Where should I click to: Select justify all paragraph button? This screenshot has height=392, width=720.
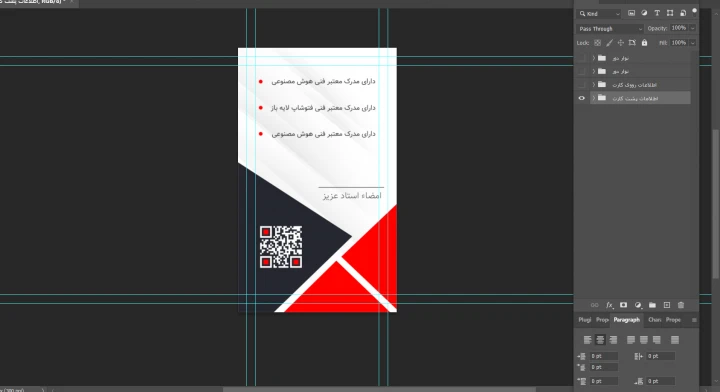coord(675,340)
